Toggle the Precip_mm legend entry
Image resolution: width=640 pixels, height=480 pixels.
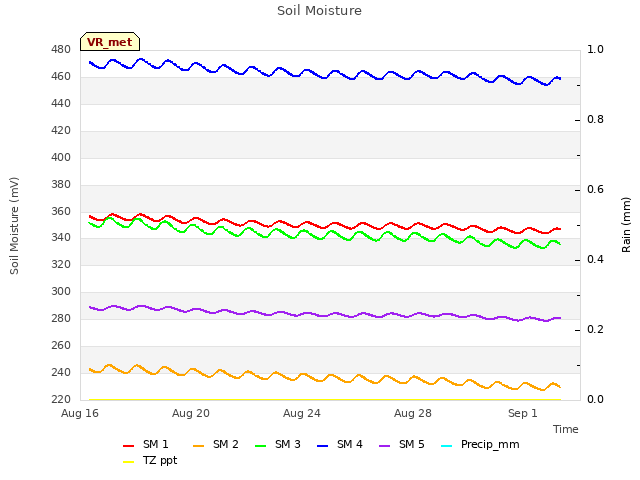[480, 444]
